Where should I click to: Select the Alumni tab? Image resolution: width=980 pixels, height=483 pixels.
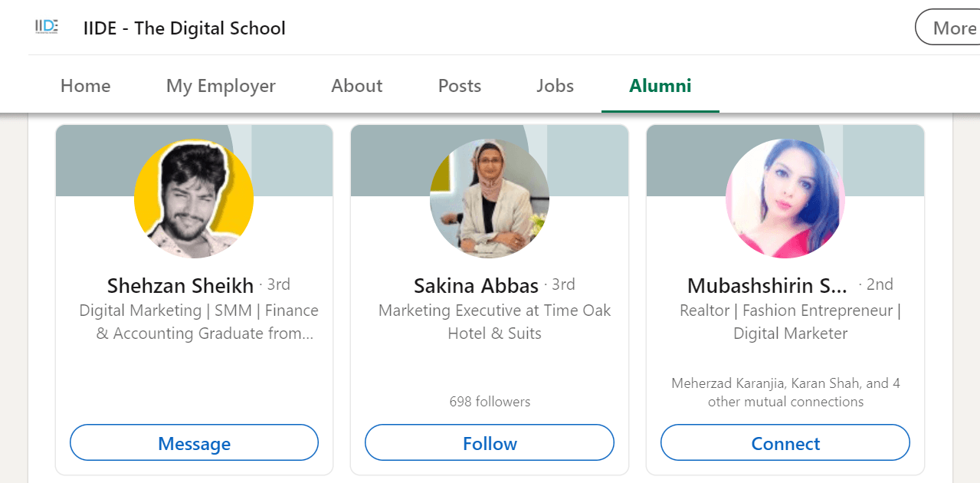pos(660,86)
